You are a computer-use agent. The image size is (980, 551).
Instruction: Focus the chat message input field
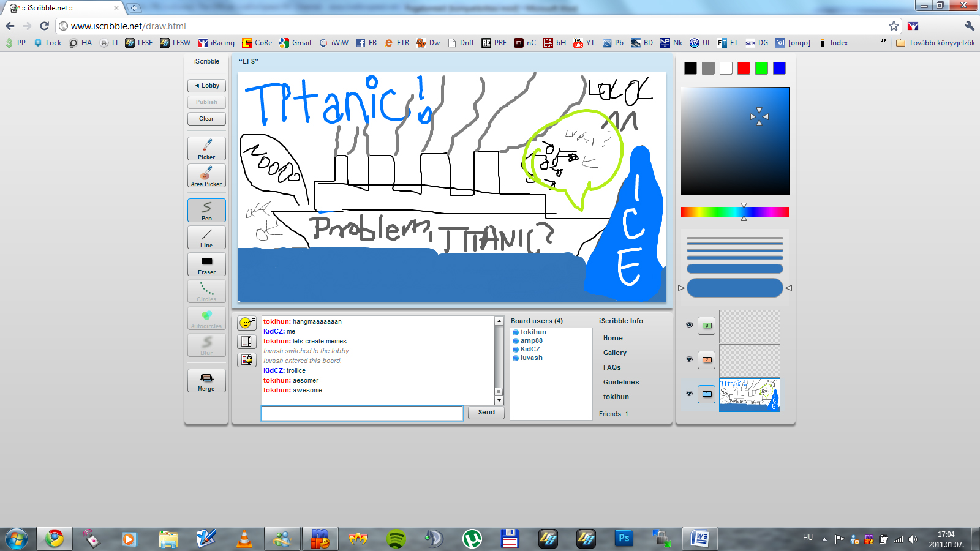tap(362, 413)
